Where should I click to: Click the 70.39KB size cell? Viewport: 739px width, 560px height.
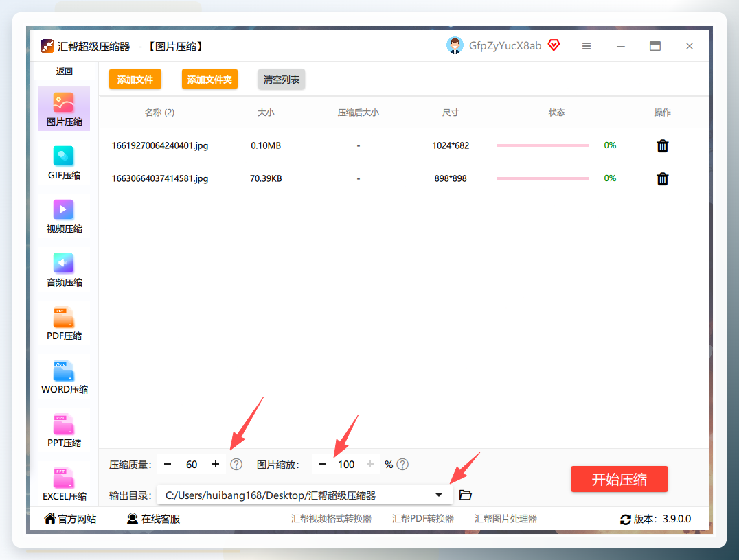(266, 178)
